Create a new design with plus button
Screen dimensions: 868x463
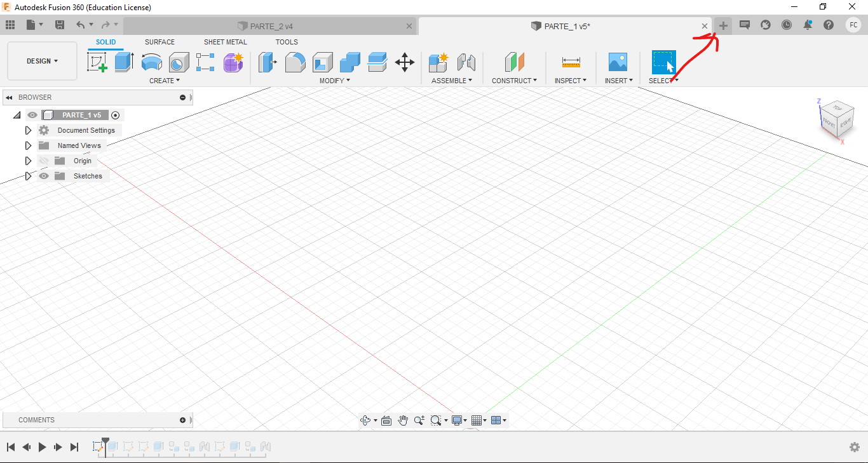(x=723, y=25)
